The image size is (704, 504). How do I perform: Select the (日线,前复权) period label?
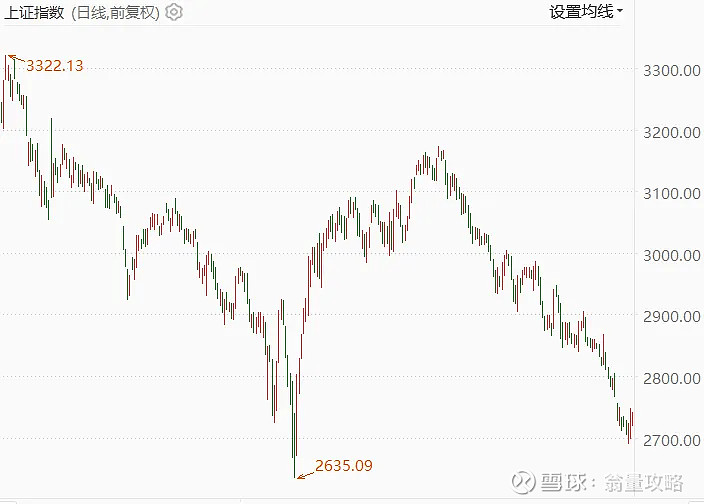point(115,13)
